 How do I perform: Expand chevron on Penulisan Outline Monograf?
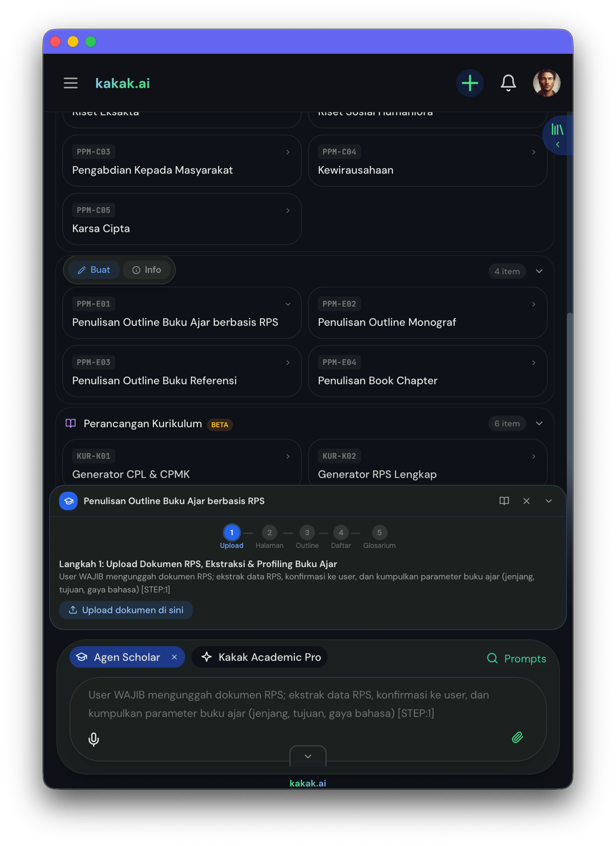(534, 304)
